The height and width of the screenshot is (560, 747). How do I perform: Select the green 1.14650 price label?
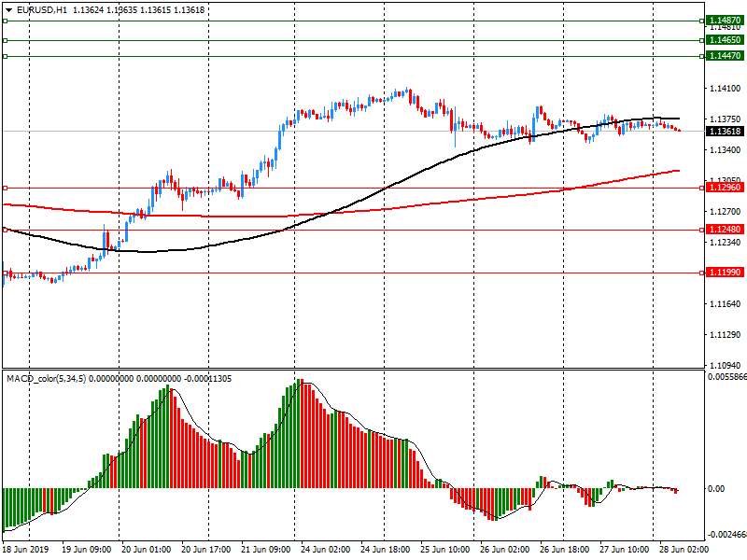(726, 40)
